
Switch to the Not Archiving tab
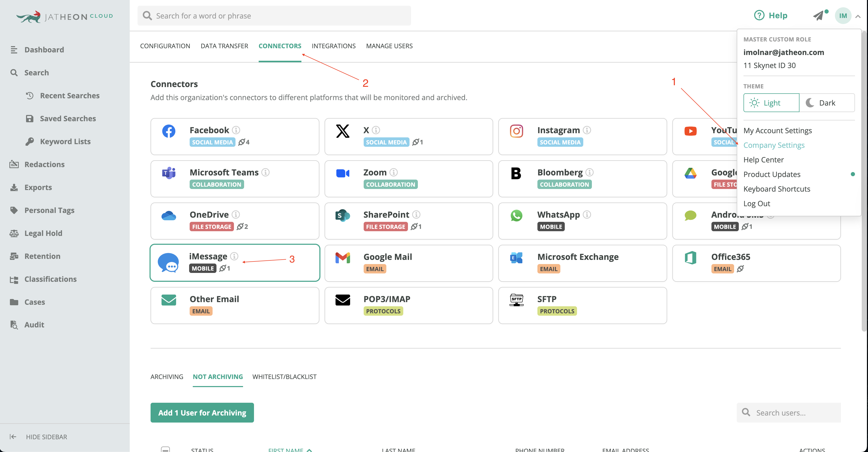(218, 376)
